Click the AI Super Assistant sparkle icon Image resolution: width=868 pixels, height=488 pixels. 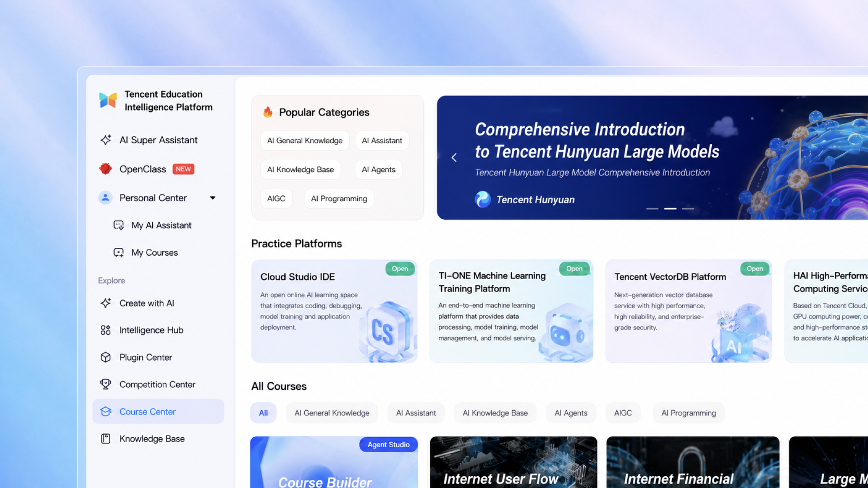[105, 140]
